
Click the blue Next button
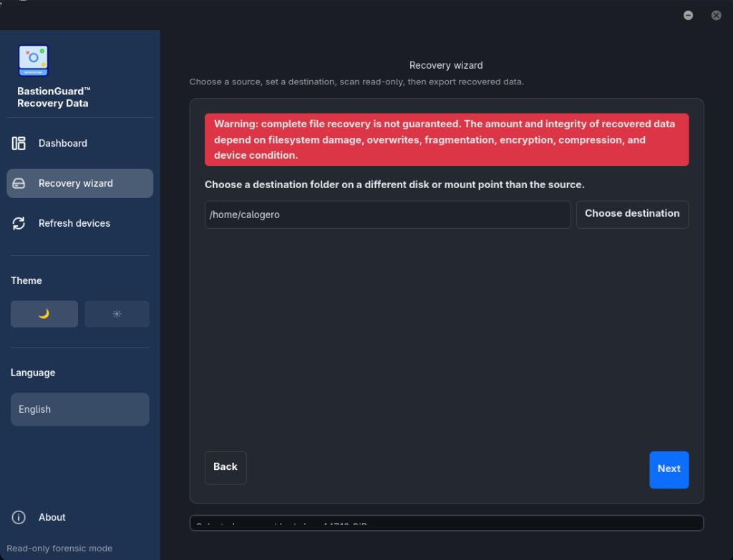pos(669,469)
